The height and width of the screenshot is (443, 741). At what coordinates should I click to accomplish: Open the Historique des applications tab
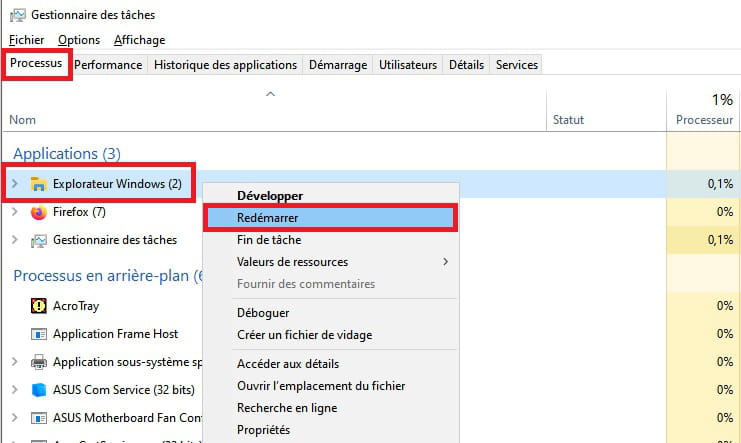pos(225,65)
